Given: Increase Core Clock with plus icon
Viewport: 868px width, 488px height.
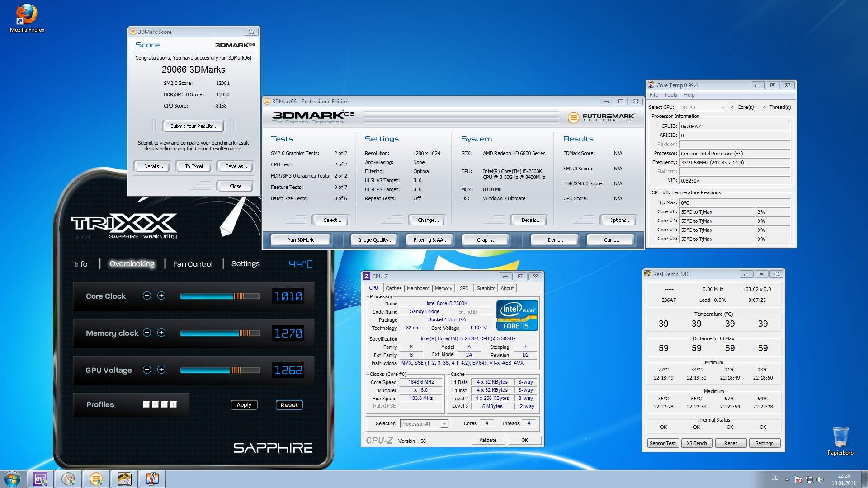Looking at the screenshot, I should [161, 296].
